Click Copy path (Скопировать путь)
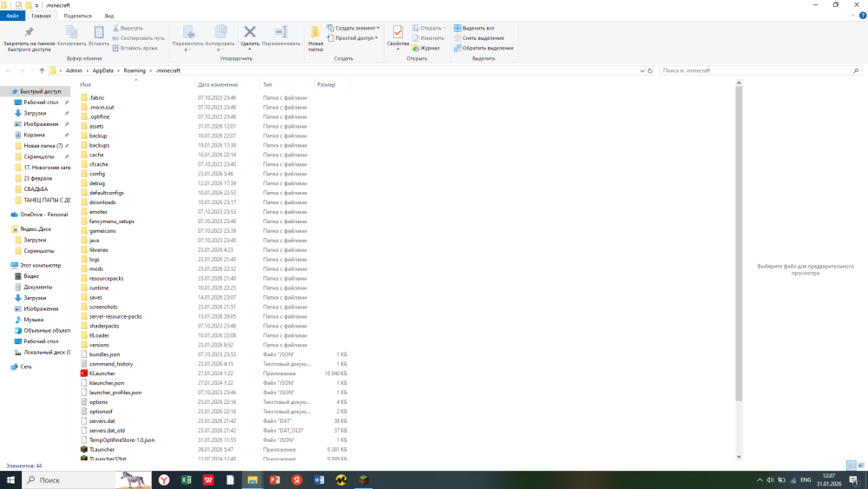868x489 pixels. pyautogui.click(x=138, y=38)
